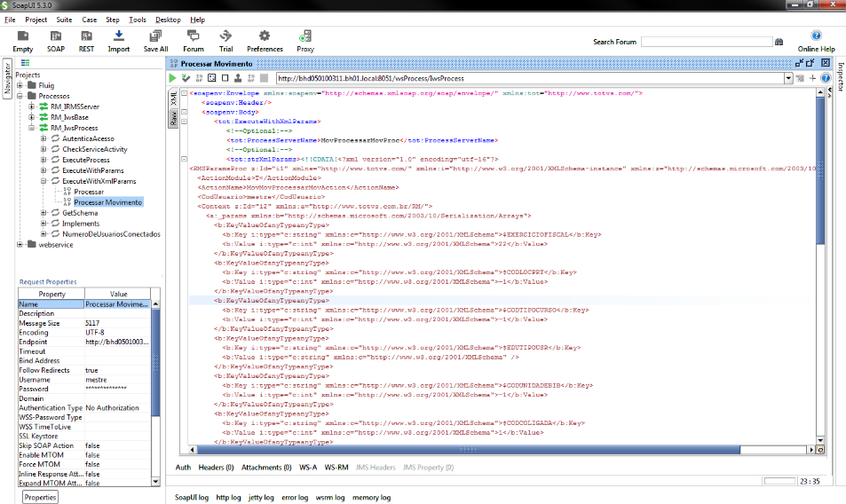Viewport: 846px width, 504px height.
Task: Click the vertical Navigator panel tab
Action: coord(7,80)
